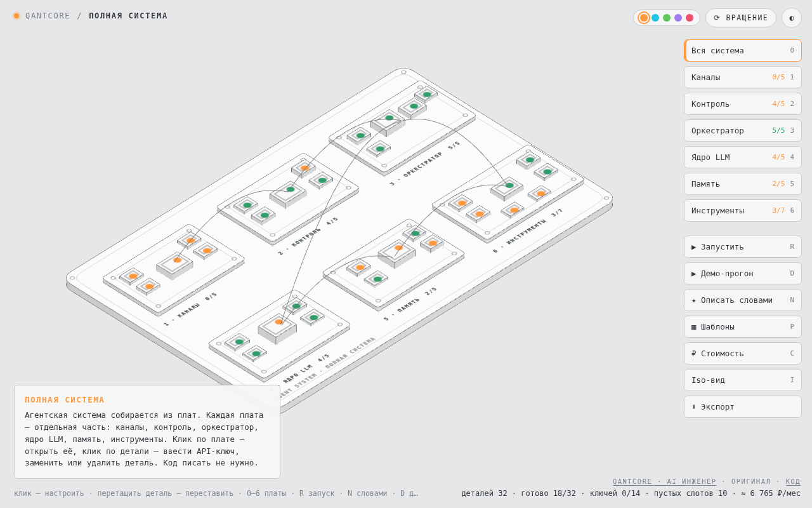This screenshot has height=508, width=812.
Task: Toggle the Вращение rotation button
Action: click(740, 18)
